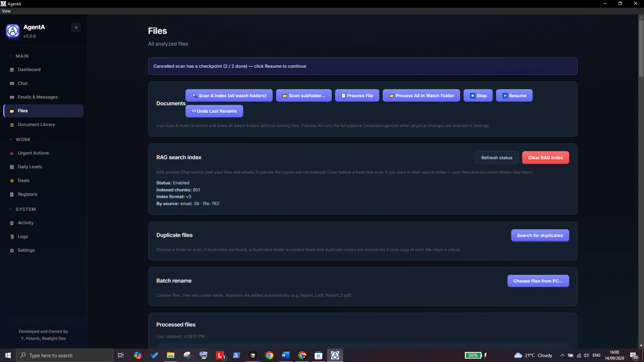The image size is (644, 362).
Task: Open the View menu
Action: click(6, 11)
